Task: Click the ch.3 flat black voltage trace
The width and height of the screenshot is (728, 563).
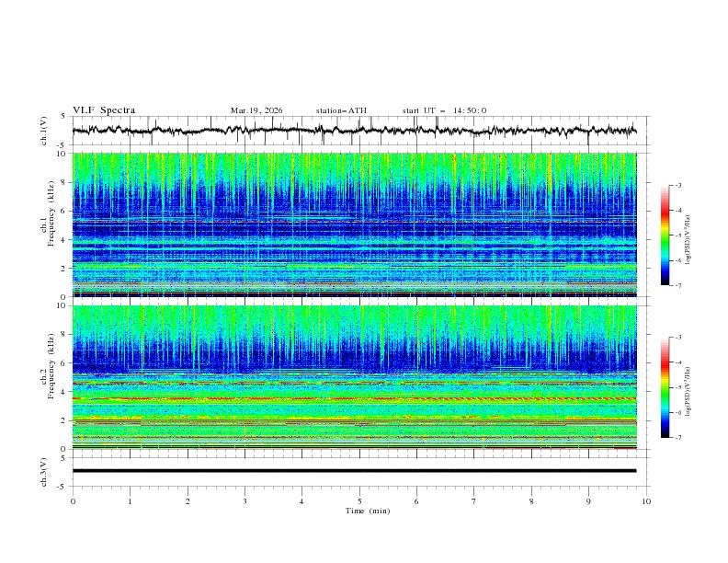Action: (354, 471)
